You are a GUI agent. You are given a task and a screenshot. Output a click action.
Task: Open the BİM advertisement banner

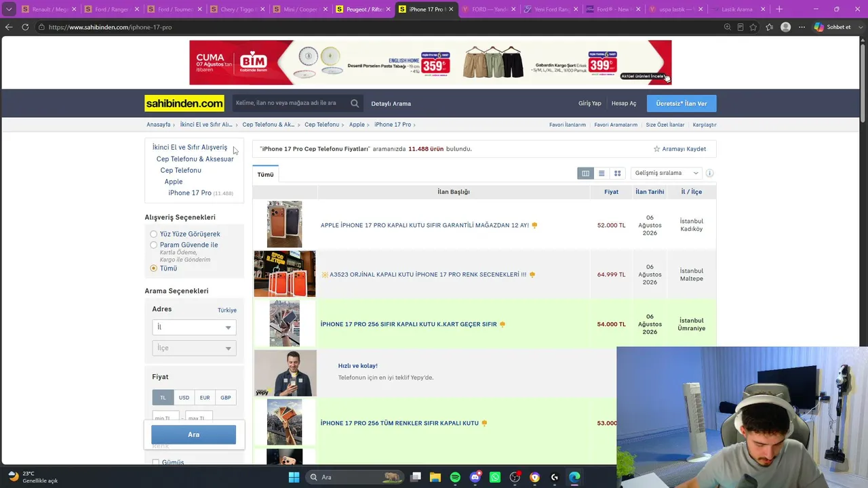point(431,62)
